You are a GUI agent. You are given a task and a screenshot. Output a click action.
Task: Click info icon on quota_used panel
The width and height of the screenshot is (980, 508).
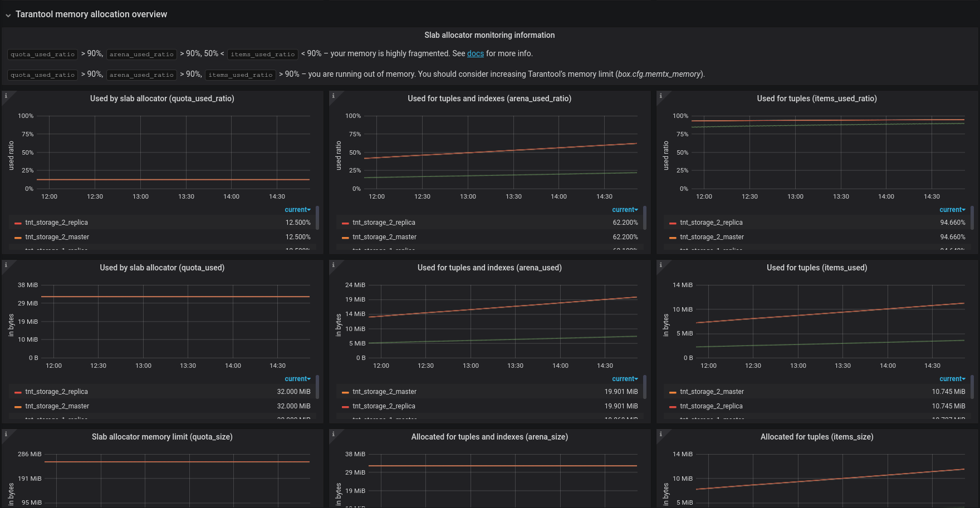click(x=6, y=265)
